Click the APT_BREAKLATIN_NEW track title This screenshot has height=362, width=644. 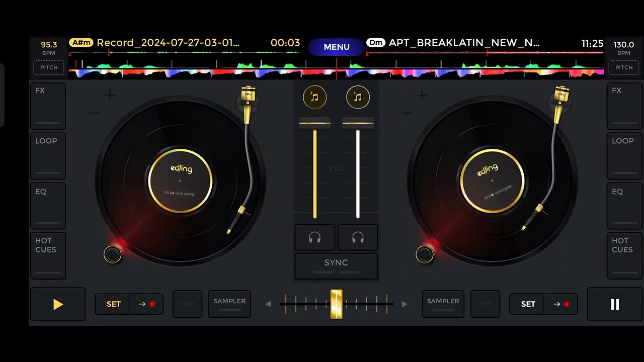click(x=464, y=43)
